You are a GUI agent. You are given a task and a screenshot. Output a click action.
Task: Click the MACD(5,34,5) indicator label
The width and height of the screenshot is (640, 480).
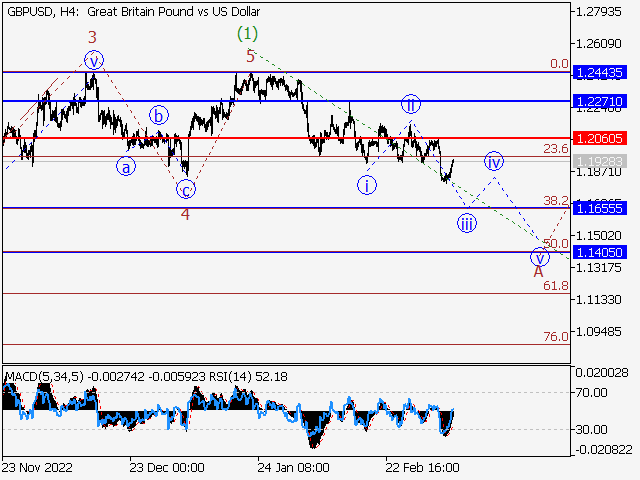(x=44, y=376)
